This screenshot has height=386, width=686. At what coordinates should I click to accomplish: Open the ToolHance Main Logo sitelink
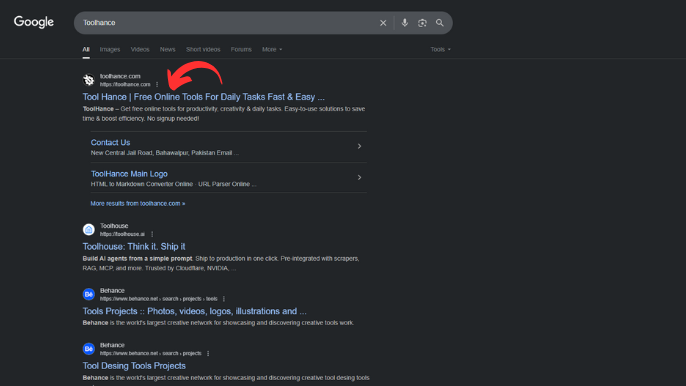coord(129,174)
